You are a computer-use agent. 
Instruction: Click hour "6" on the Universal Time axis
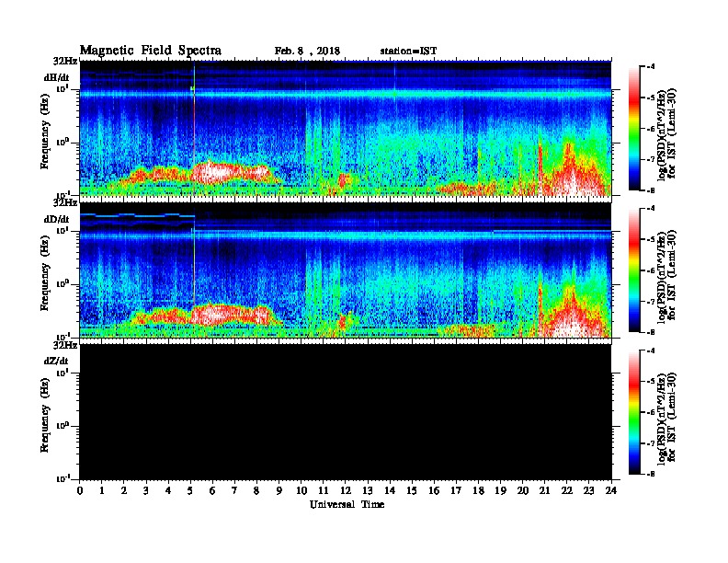point(212,490)
